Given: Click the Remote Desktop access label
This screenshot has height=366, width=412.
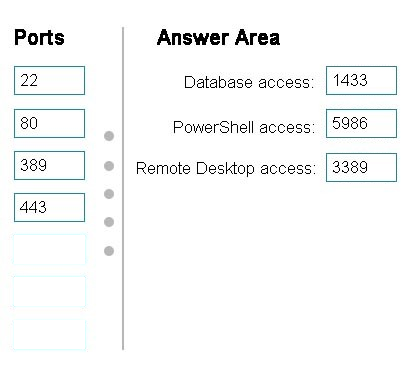Looking at the screenshot, I should pos(226,168).
